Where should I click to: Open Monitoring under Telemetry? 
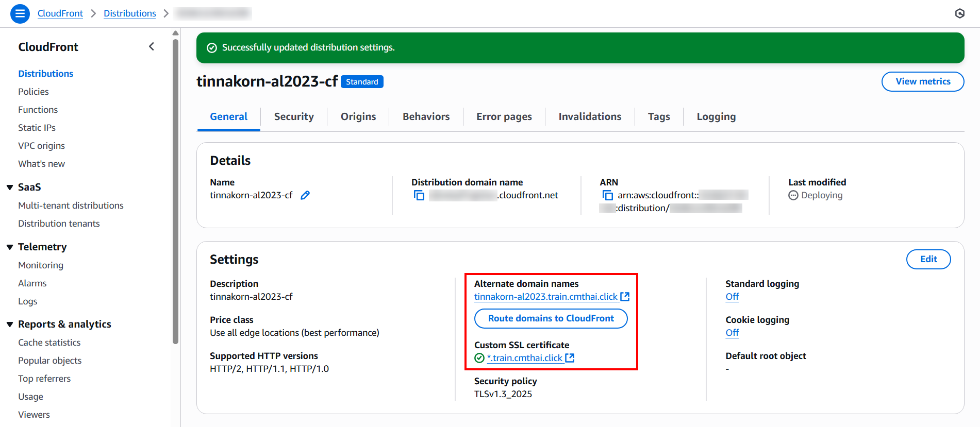tap(41, 265)
